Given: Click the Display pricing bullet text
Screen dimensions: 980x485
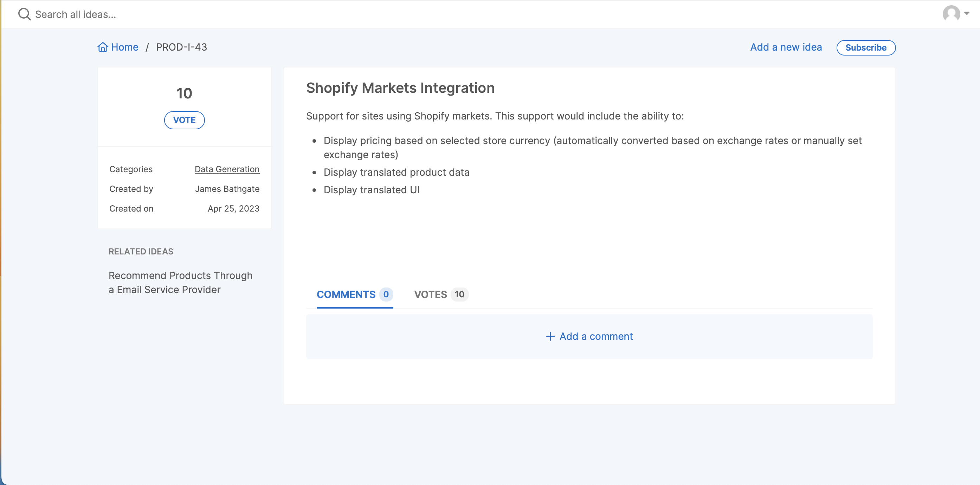Looking at the screenshot, I should (593, 148).
